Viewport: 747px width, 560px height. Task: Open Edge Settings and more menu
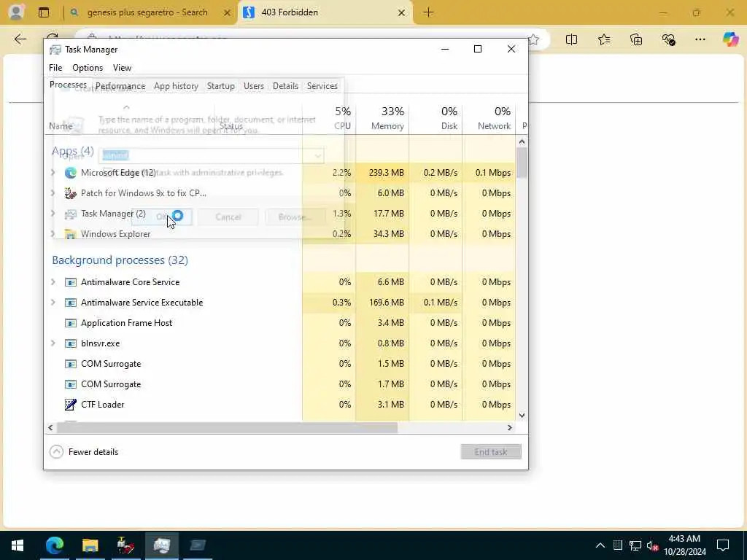tap(700, 39)
